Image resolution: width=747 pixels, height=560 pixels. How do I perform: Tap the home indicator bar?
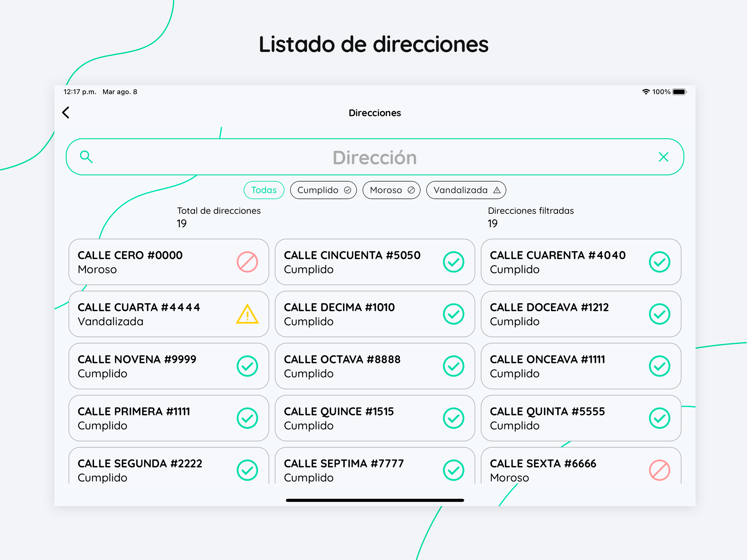(375, 500)
